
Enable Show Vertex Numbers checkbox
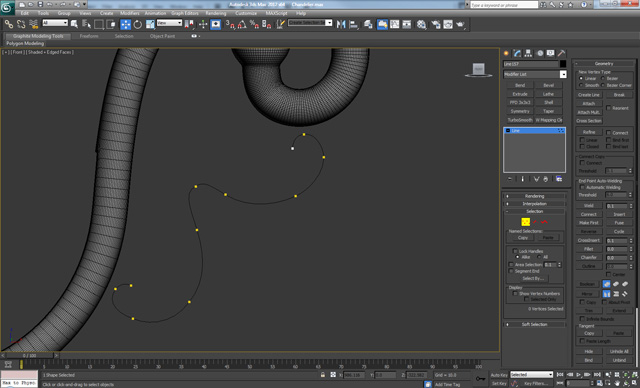[x=515, y=293]
